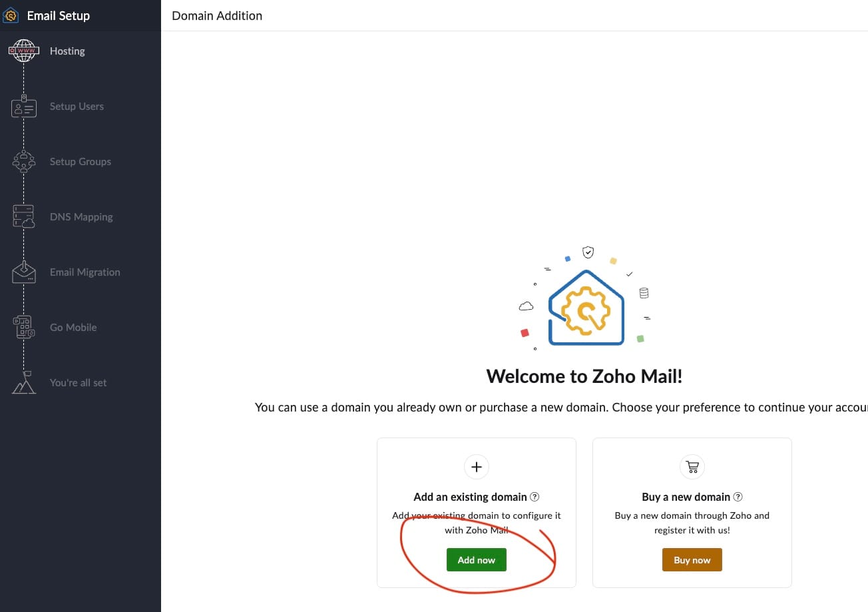Open help tooltip for Add an existing domain
The width and height of the screenshot is (868, 612).
(535, 497)
